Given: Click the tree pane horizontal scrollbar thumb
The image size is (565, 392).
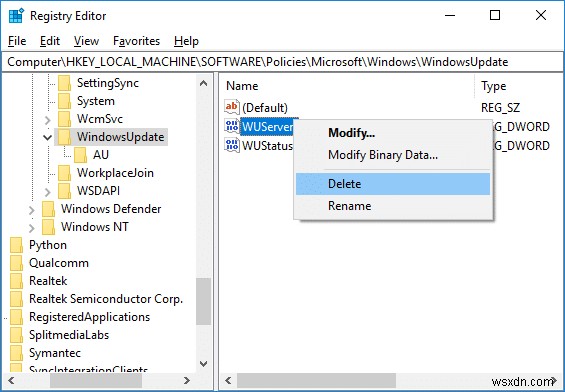Looking at the screenshot, I should coord(96,380).
